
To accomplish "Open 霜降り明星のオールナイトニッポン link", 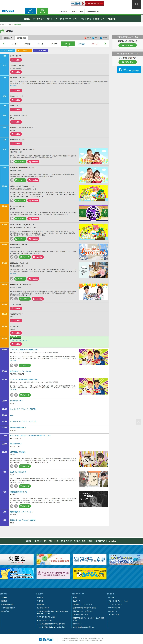I will [x=21, y=512].
